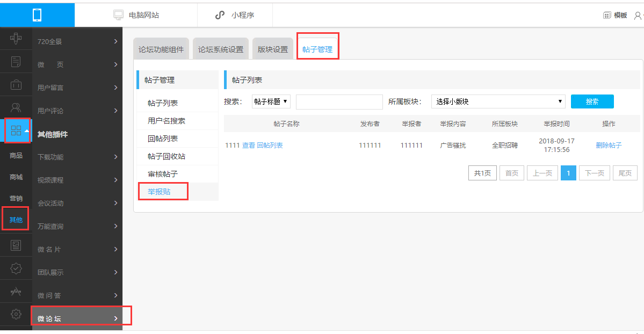Screen dimensions: 644x334
Task: Click the 尾页 pagination button
Action: coord(625,173)
